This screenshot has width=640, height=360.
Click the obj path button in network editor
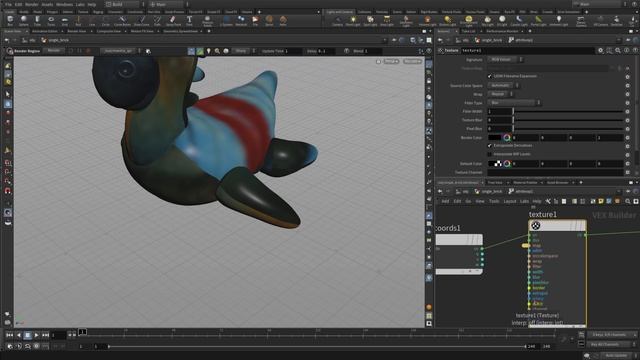tap(462, 191)
